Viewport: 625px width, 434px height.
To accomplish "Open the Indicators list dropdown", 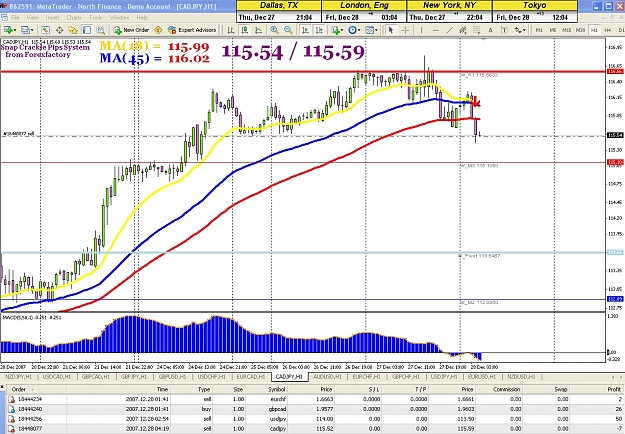I will pos(338,30).
